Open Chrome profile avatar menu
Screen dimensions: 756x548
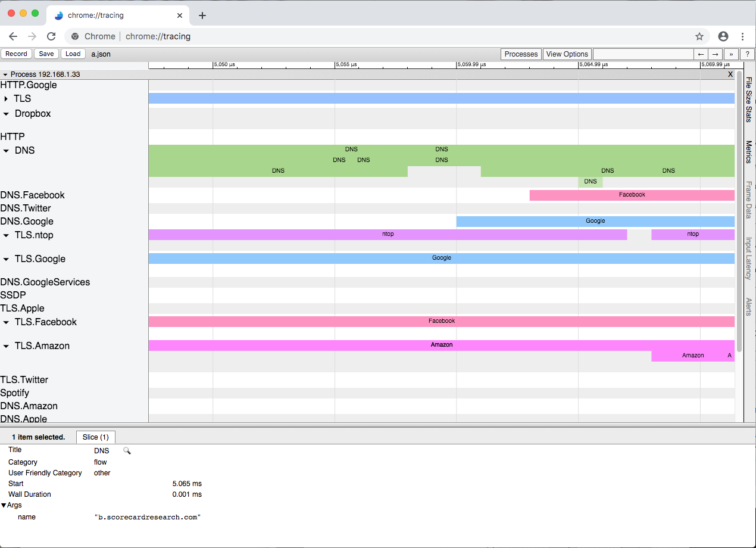pyautogui.click(x=723, y=36)
